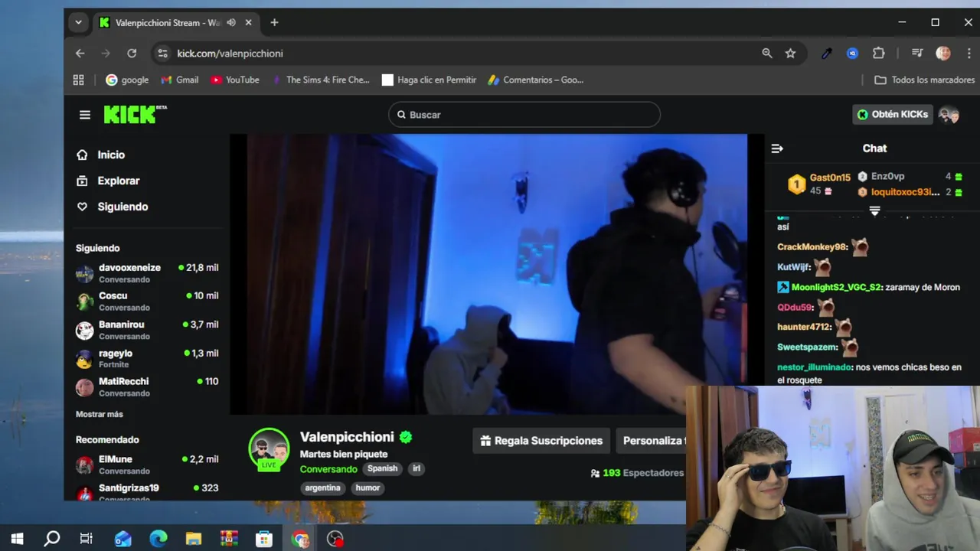The height and width of the screenshot is (551, 980).
Task: Open Bananirou channel in sidebar
Action: point(147,330)
